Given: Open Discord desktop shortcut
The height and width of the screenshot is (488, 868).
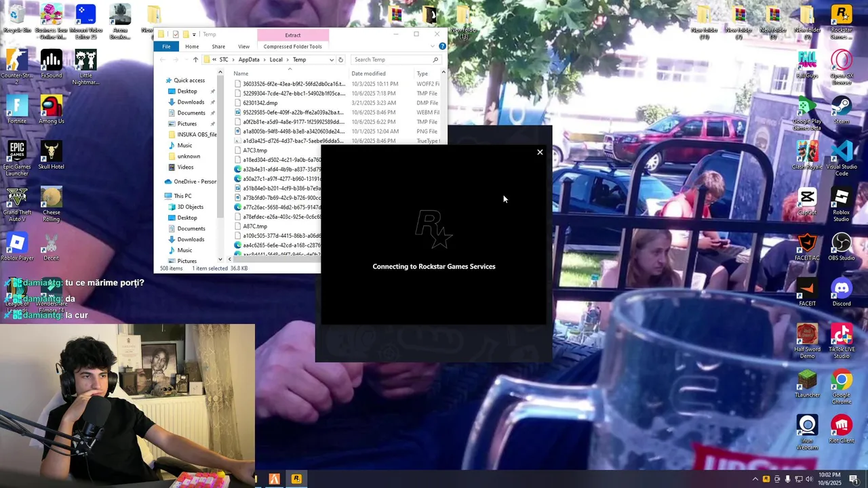Looking at the screenshot, I should tap(842, 292).
